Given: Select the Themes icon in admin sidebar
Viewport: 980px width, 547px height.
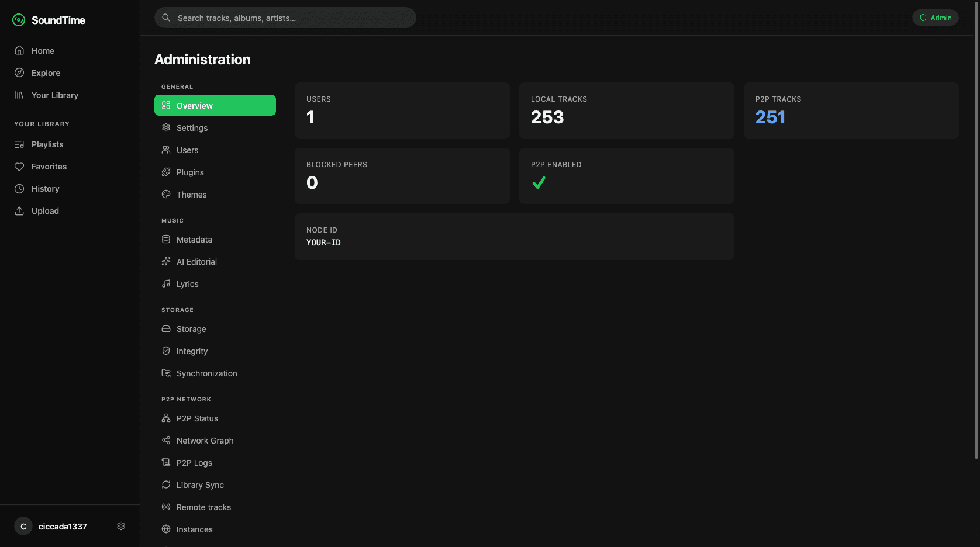Looking at the screenshot, I should pos(166,194).
